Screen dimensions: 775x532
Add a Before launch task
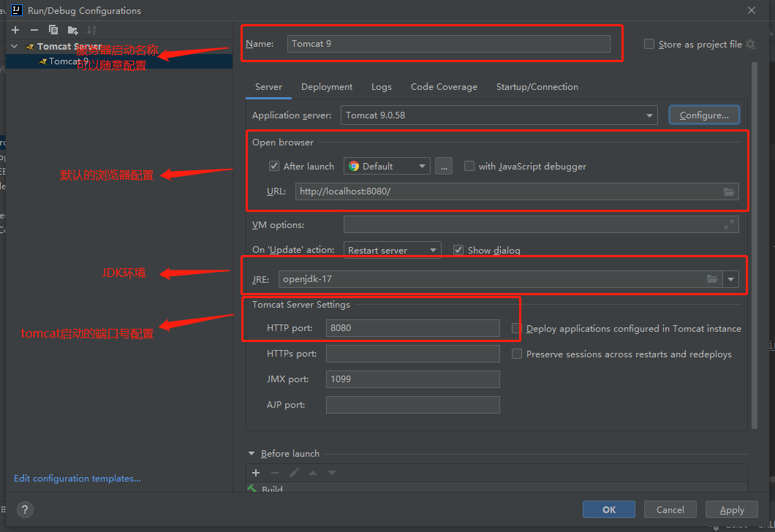coord(256,473)
